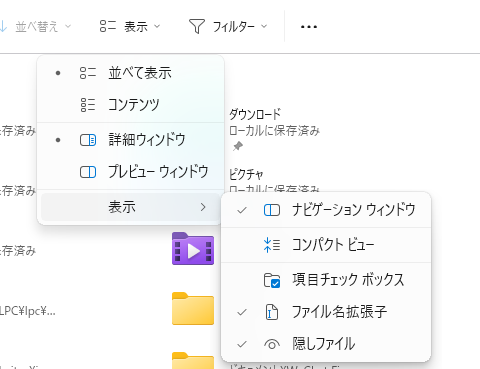Screen dimensions: 480x369
Task: Click the funnel filter icon
Action: click(197, 26)
